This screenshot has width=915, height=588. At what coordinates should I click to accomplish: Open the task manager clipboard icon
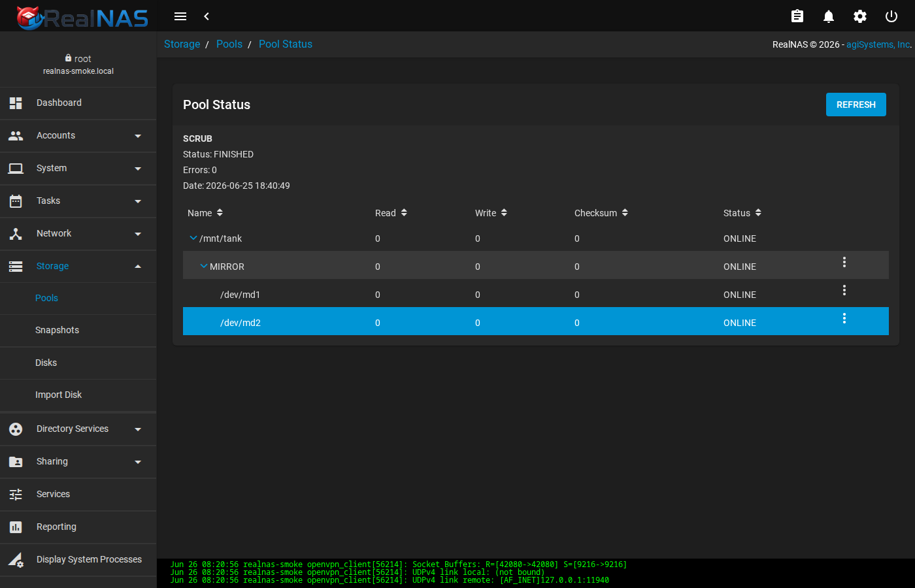[x=797, y=16]
